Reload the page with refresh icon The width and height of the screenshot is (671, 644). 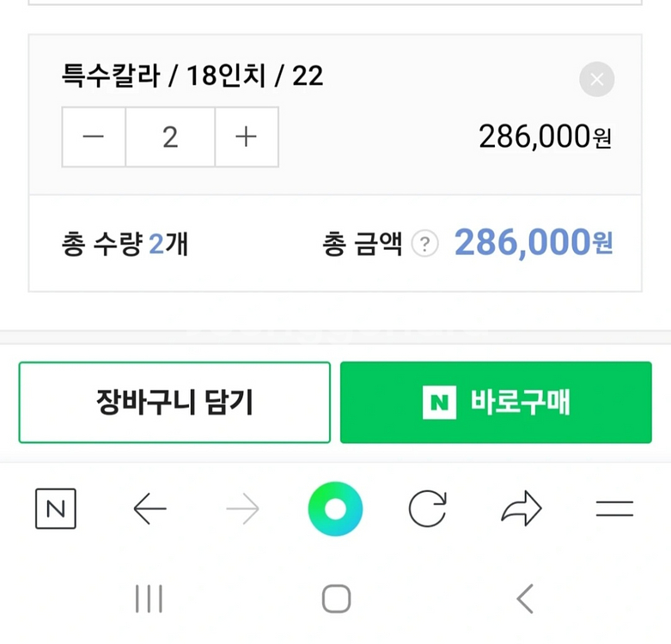[428, 508]
